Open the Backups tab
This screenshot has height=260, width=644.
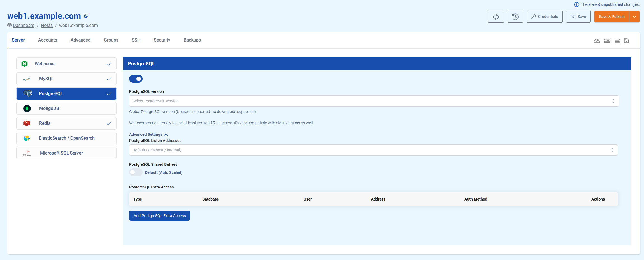(192, 40)
